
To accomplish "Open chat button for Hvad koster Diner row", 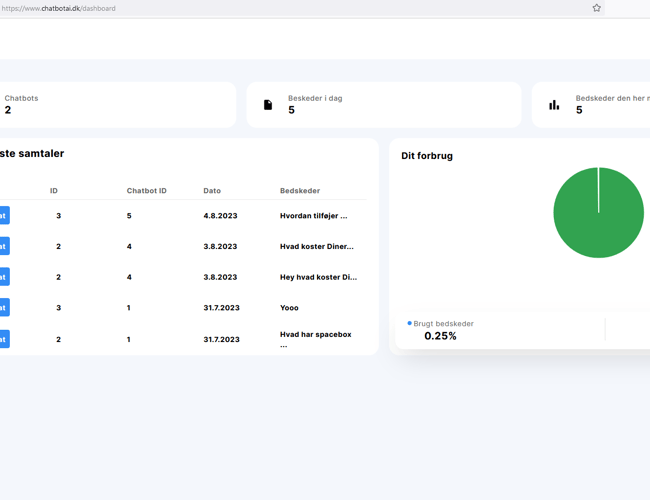I will pos(4,246).
